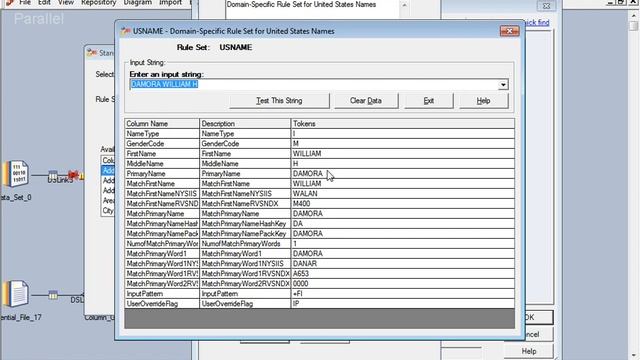Click the Standardize dialog title icon
The width and height of the screenshot is (640, 360).
[x=92, y=53]
